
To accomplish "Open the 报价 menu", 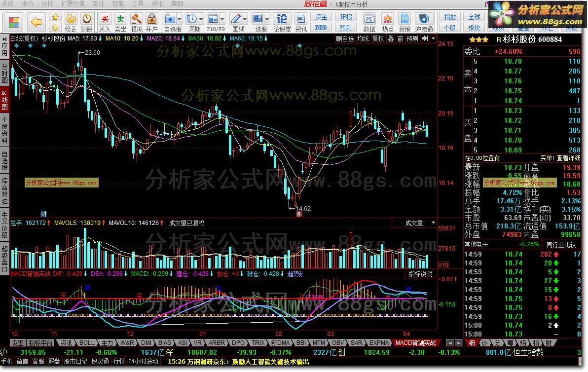I will point(27,4).
